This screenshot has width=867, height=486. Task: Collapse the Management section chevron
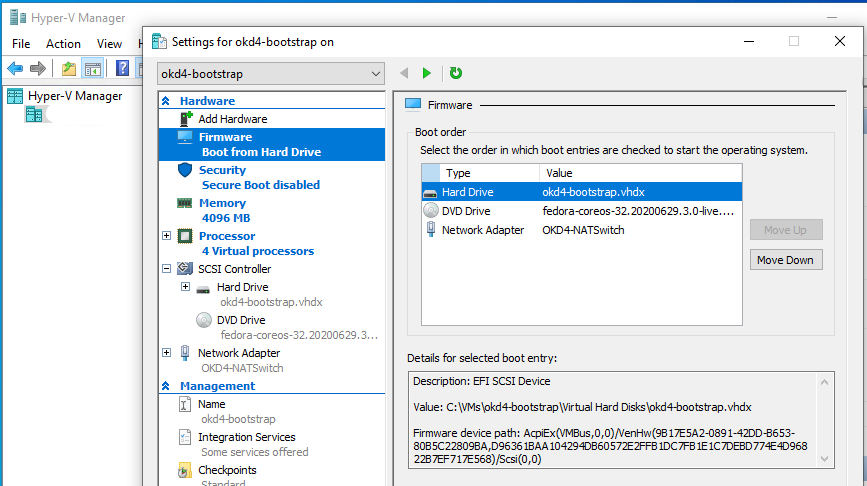coord(166,386)
